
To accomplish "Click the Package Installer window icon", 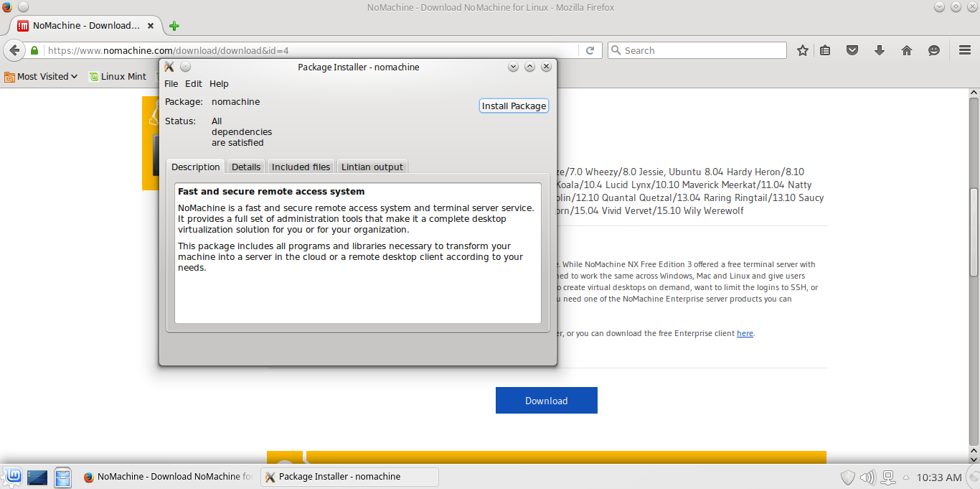I will (169, 67).
